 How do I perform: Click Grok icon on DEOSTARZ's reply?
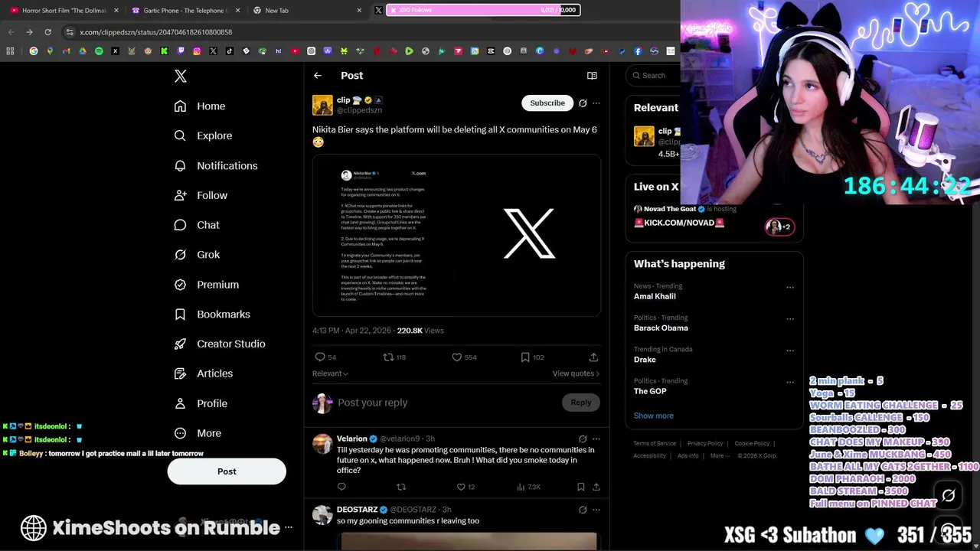(x=583, y=510)
